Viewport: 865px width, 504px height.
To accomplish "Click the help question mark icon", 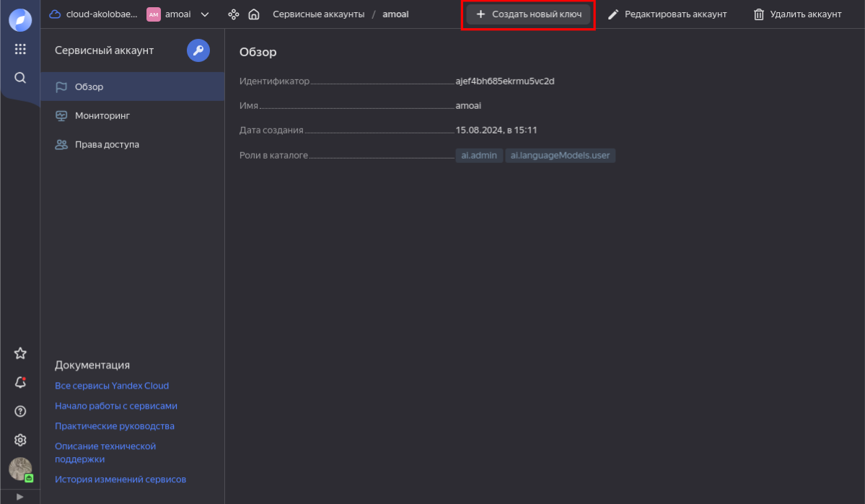I will tap(20, 411).
